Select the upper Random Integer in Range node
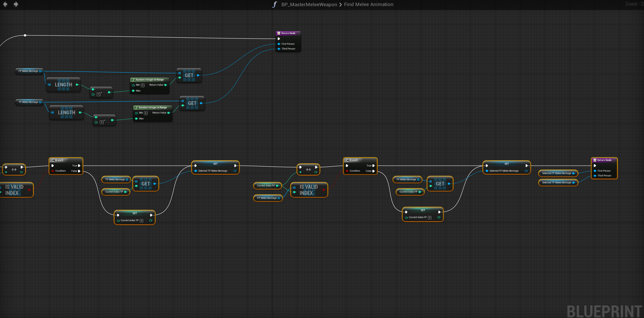The height and width of the screenshot is (318, 644). 149,80
